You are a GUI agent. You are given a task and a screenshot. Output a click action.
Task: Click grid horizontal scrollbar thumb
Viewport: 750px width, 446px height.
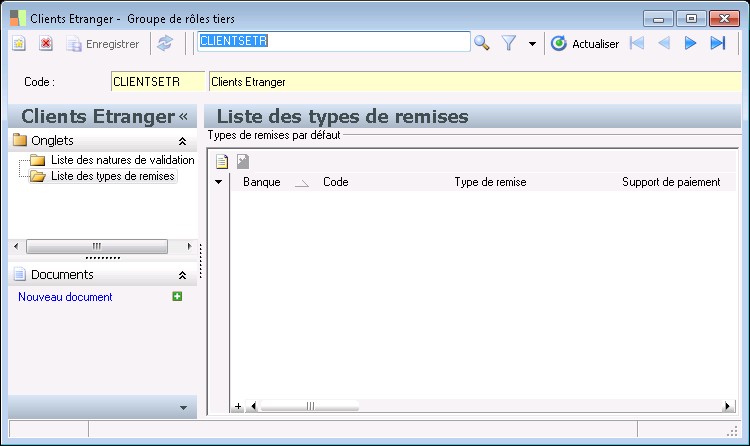[309, 406]
